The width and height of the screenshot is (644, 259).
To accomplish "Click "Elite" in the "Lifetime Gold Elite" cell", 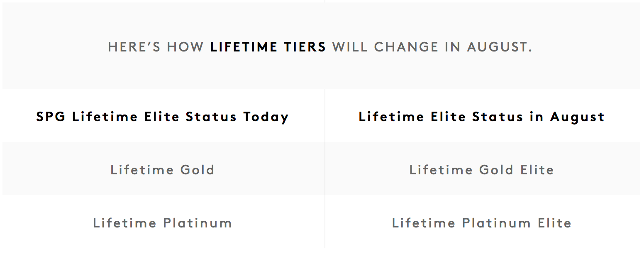I will [537, 170].
